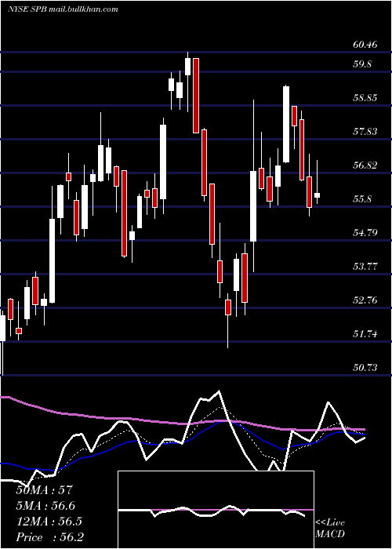Screen dimensions: 392x549
Task: Click the Price : 56.2 readout
Action: 49,537
